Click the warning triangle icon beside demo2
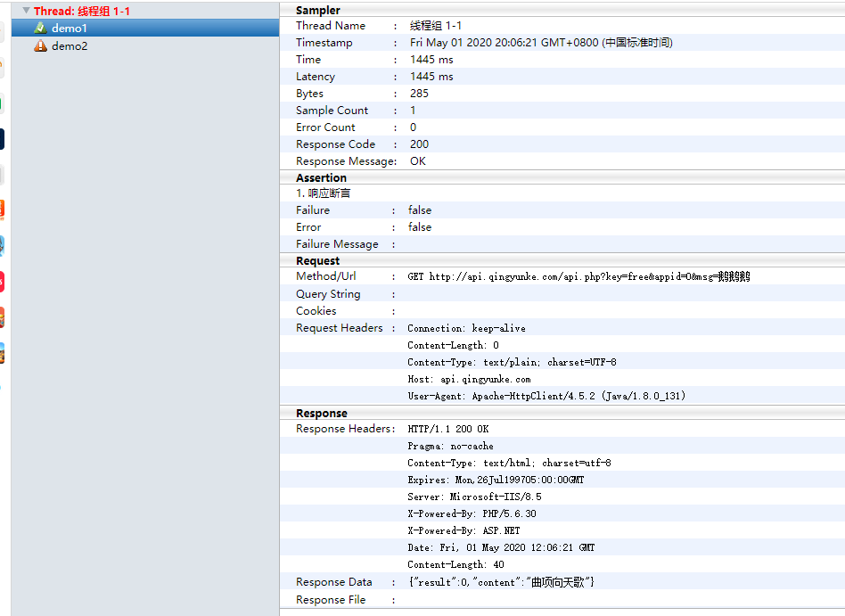Viewport: 845px width, 616px height. pyautogui.click(x=40, y=45)
